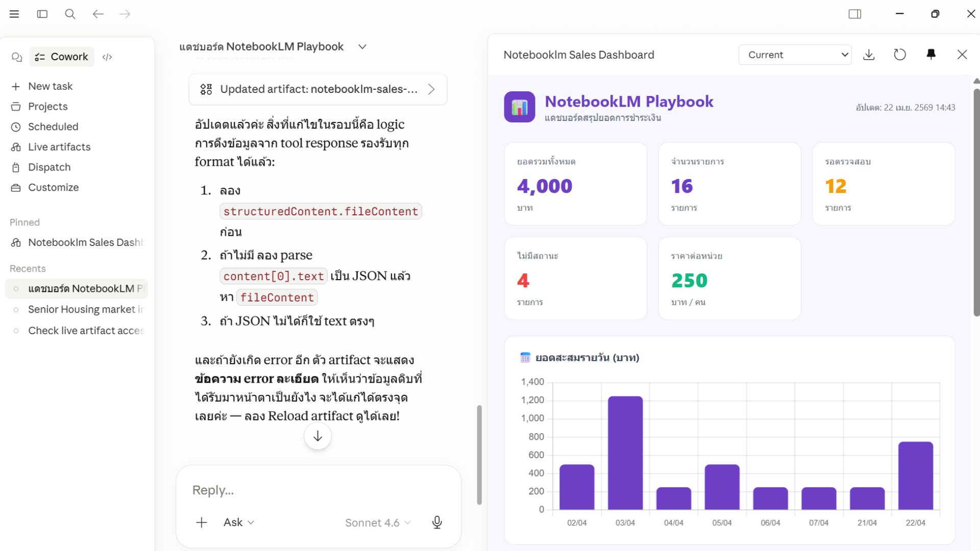The image size is (980, 551).
Task: Open the Current version dropdown
Action: click(795, 55)
